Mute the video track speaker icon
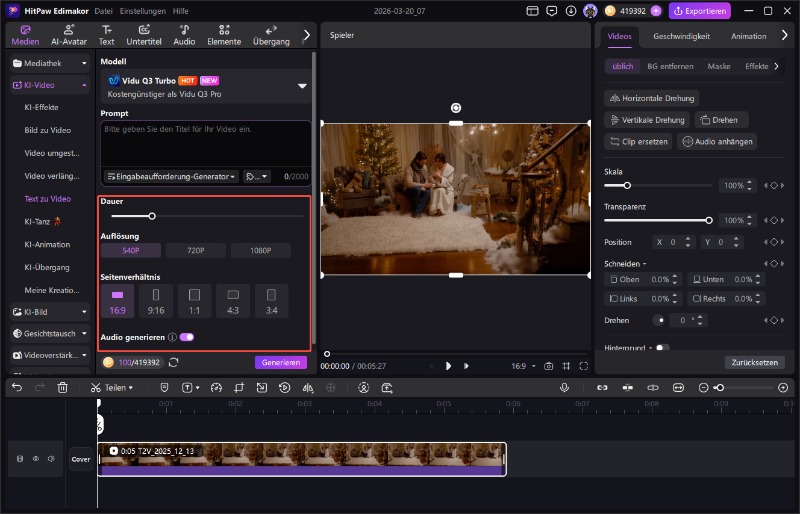800x514 pixels. click(51, 459)
